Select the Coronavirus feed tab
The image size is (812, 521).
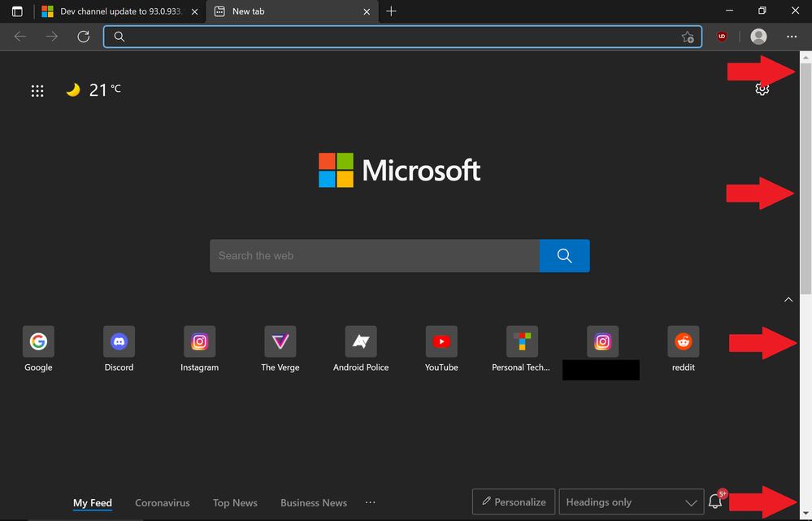(x=162, y=502)
